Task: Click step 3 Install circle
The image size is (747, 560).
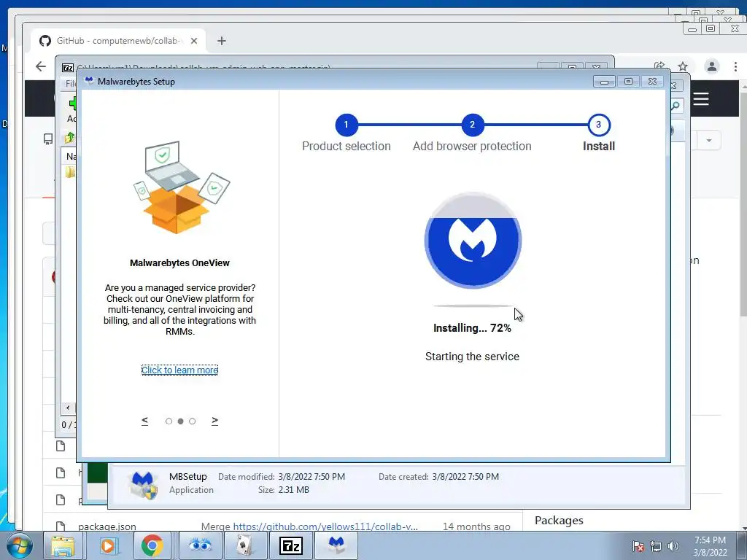Action: coord(598,125)
